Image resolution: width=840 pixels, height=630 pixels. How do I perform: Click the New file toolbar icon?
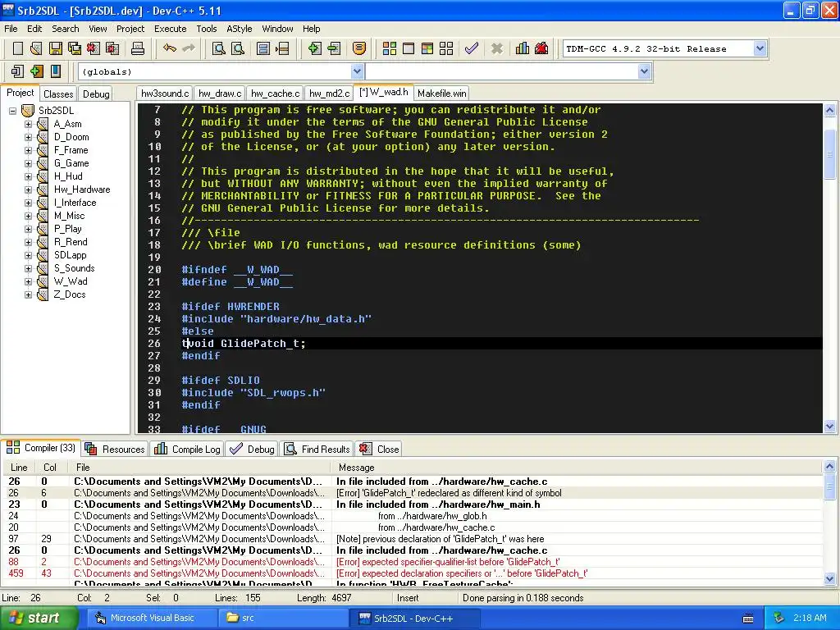(x=18, y=48)
